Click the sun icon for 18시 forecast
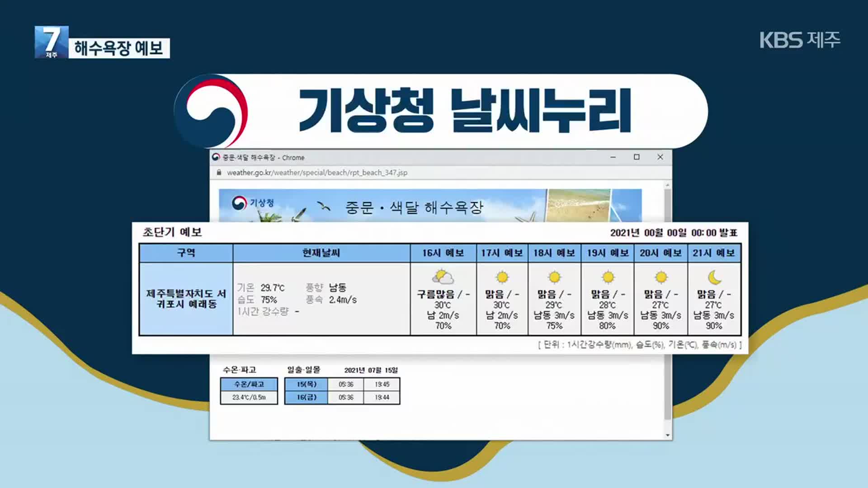Screen dimensions: 868x488 (x=554, y=277)
